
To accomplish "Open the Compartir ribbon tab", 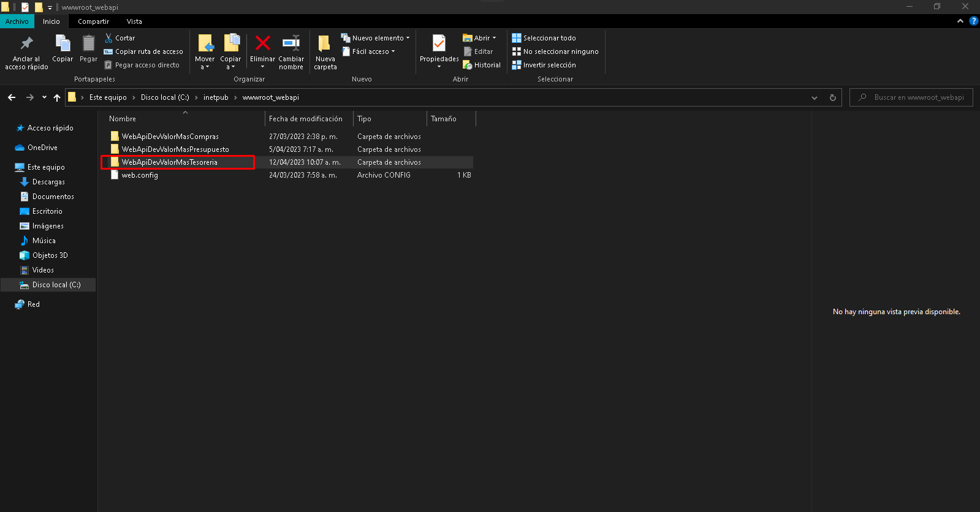I will pos(93,21).
